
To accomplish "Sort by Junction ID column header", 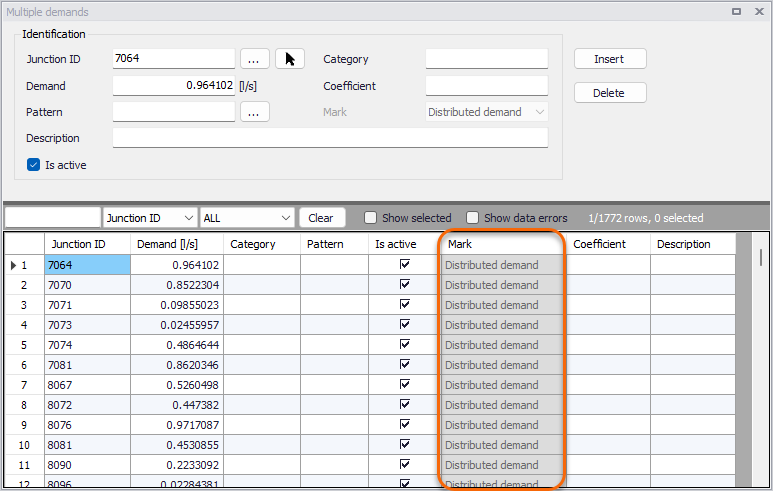I will coord(87,244).
